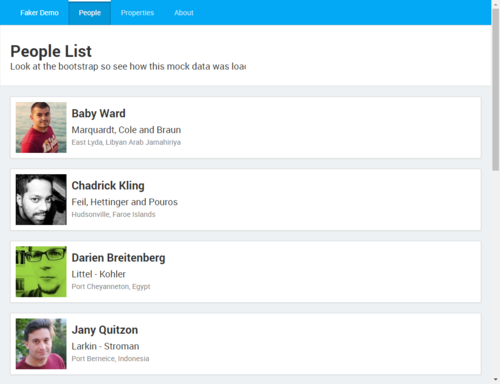This screenshot has width=500, height=384.
Task: Click the scrollbar down arrow
Action: [x=496, y=379]
